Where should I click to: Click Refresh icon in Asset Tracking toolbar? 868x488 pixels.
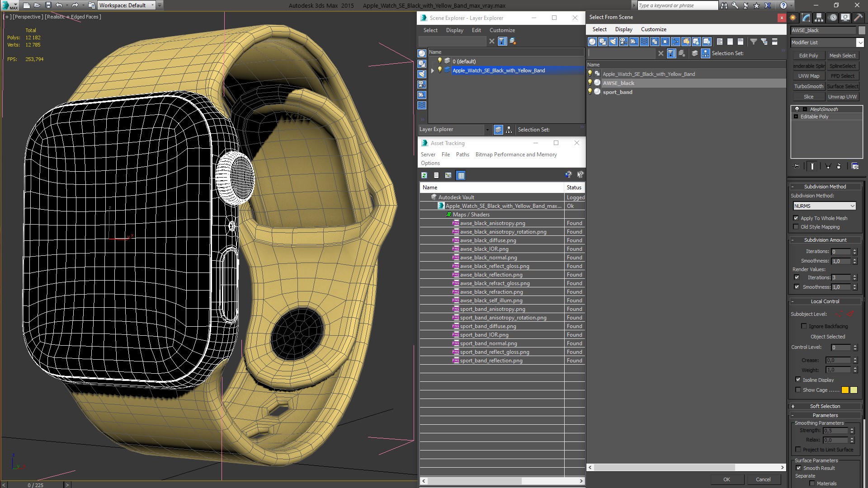pyautogui.click(x=424, y=175)
